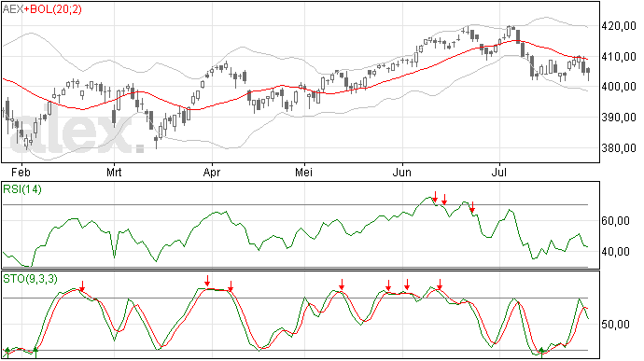
Task: Click the third red arrow on the RSI panel
Action: point(472,207)
